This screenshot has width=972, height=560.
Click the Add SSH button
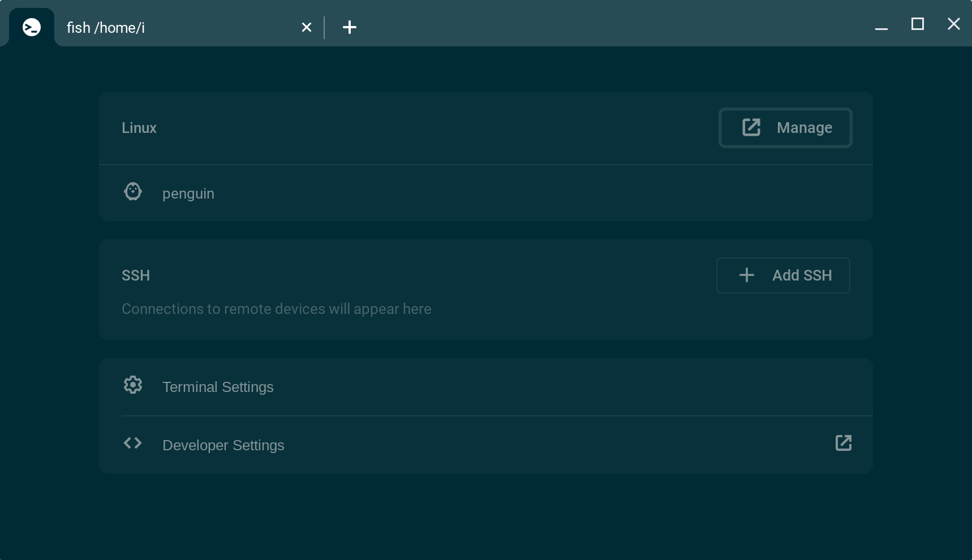tap(783, 275)
